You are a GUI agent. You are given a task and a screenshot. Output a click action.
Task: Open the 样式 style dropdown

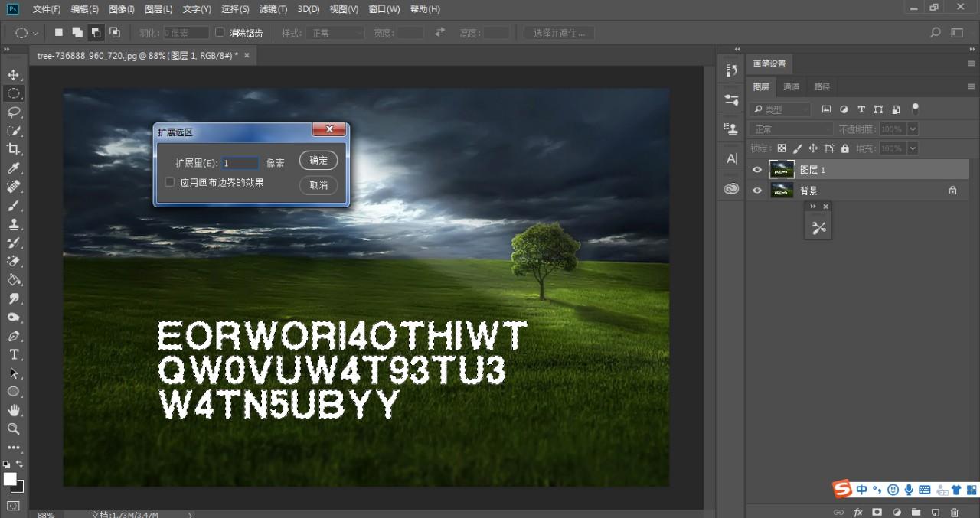click(x=335, y=33)
